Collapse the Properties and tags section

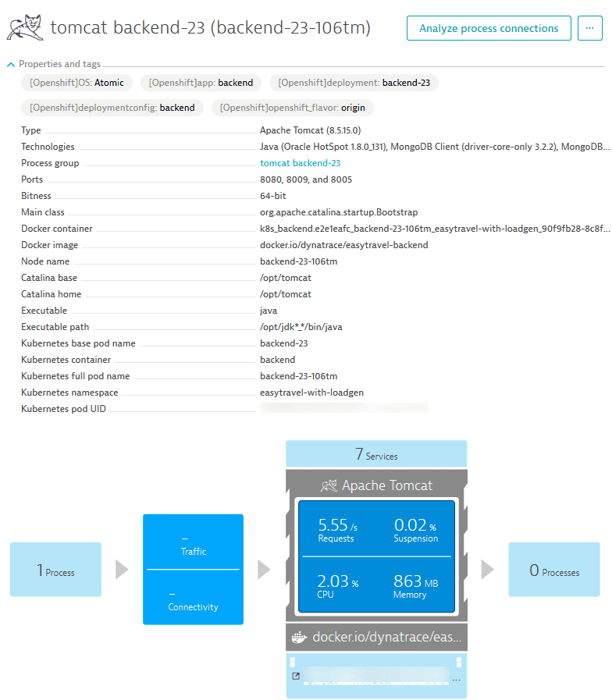coord(11,64)
